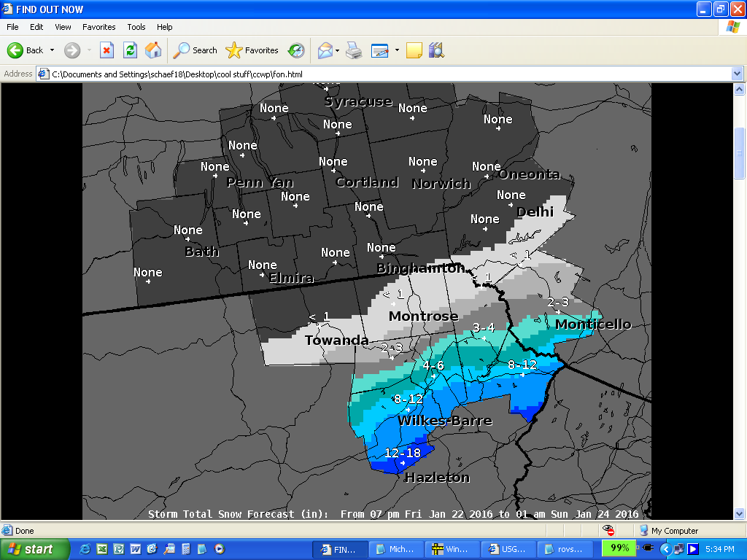Click the Forward navigation arrow icon
747x560 pixels.
(72, 50)
